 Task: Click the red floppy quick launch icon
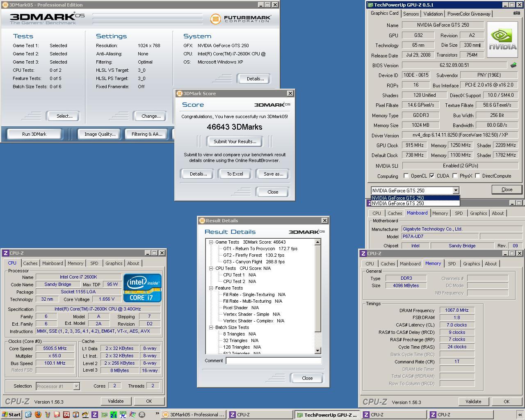tap(57, 415)
